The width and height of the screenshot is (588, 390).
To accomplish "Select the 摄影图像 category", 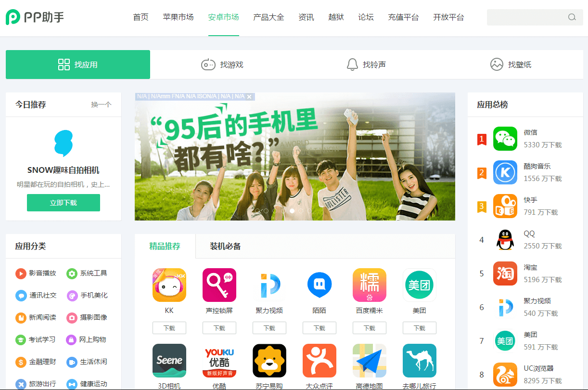I will click(87, 318).
